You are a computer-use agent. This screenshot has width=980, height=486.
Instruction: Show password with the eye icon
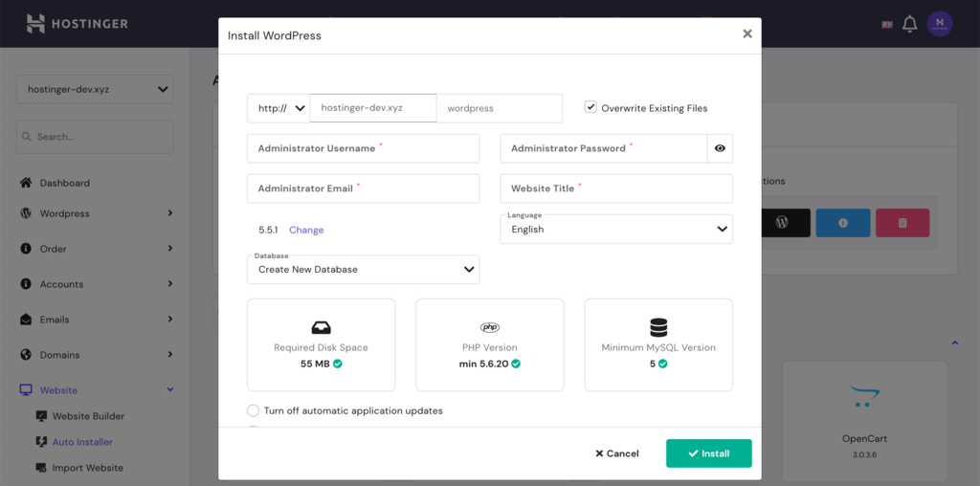720,149
